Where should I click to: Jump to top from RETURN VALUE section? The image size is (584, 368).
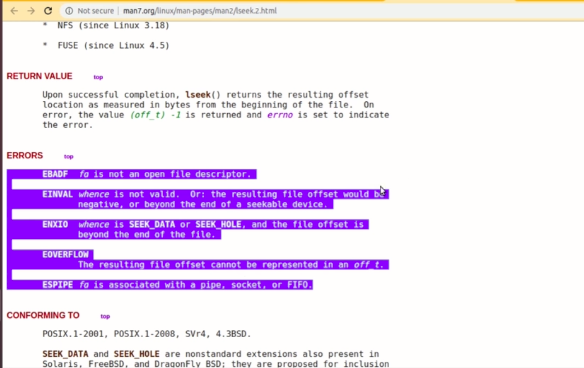(x=98, y=77)
